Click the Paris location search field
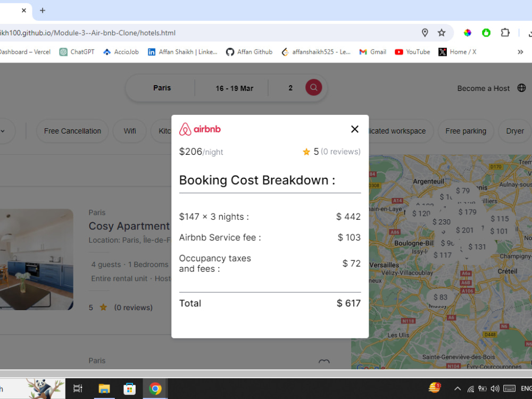 tap(162, 88)
